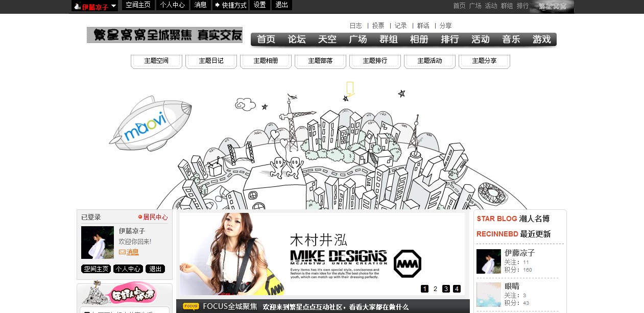Open the 日志 link above the nav bar
The height and width of the screenshot is (313, 644).
pyautogui.click(x=355, y=26)
